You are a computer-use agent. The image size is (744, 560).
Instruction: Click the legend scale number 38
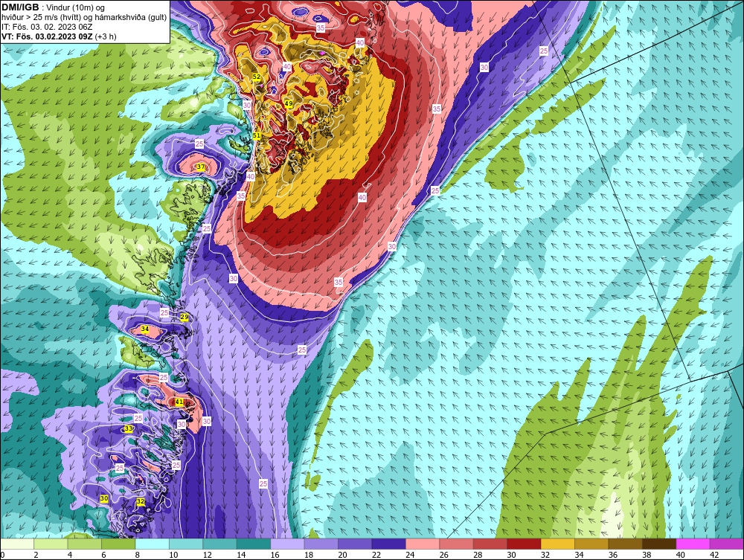click(x=647, y=555)
